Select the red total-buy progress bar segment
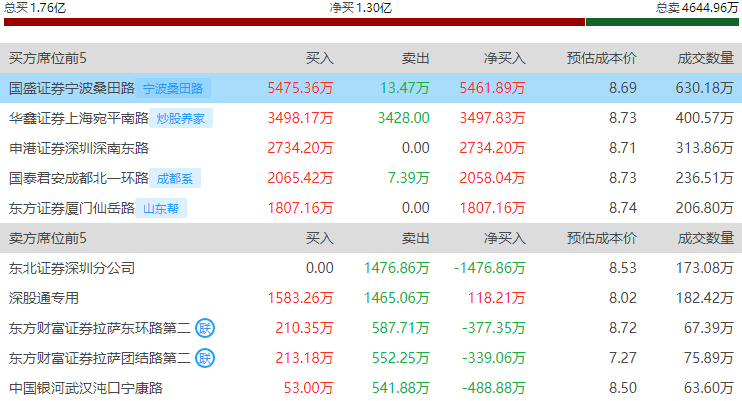Viewport: 742px width, 401px height. (x=294, y=22)
